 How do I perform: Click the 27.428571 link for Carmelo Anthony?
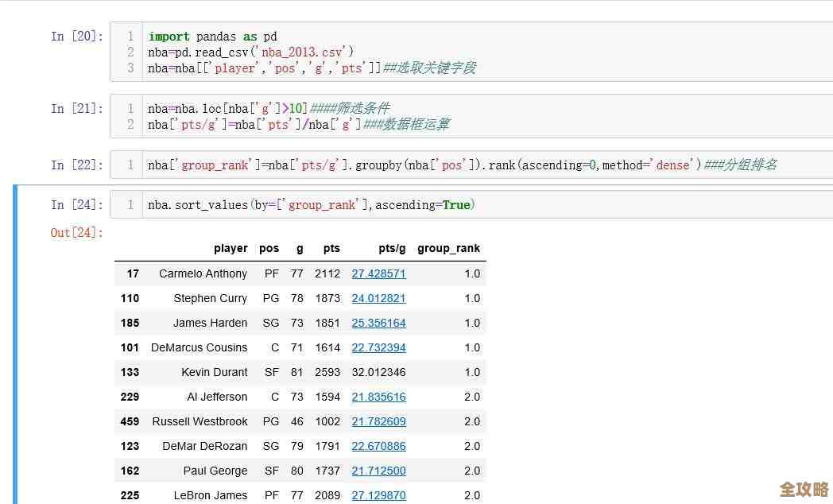coord(378,273)
